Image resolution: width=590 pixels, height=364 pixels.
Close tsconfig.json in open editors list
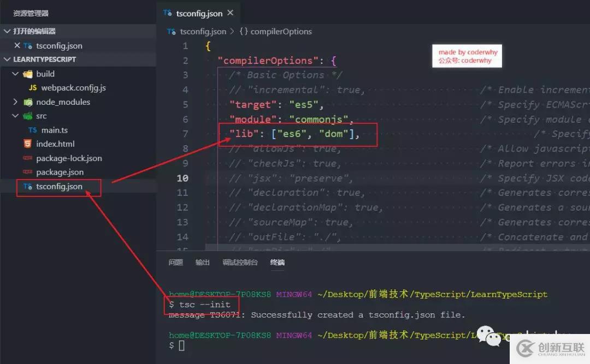pyautogui.click(x=17, y=45)
